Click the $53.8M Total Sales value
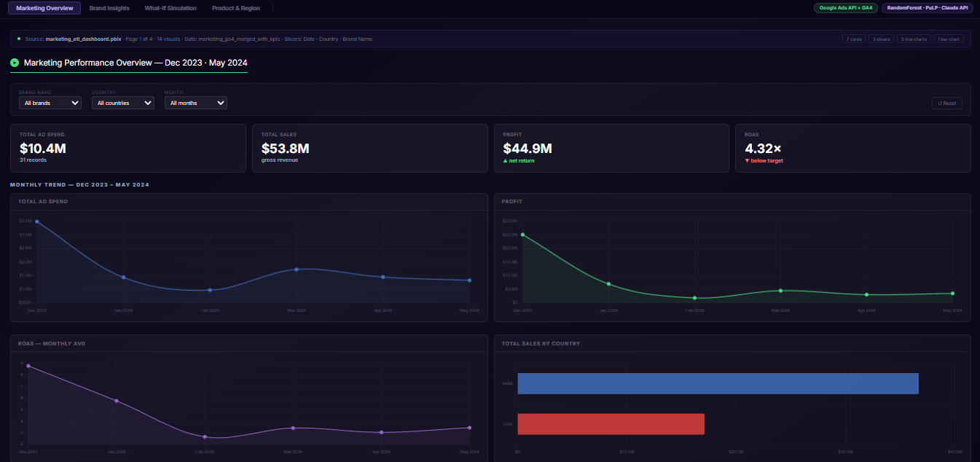 tap(286, 149)
